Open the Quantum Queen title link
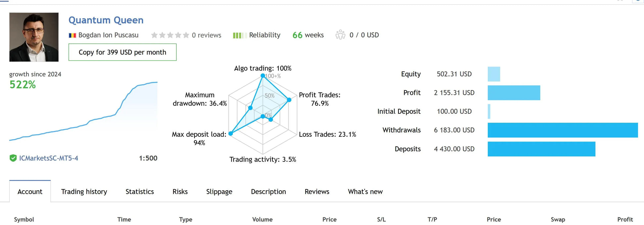Screen dimensions: 644x225 pyautogui.click(x=106, y=20)
